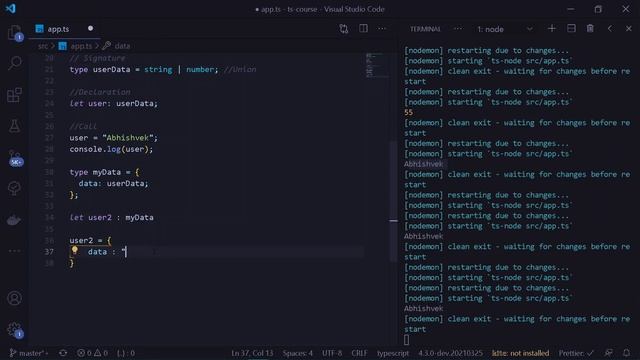This screenshot has width=640, height=360.
Task: Click TypeScript version 4.3.0-dev.20210325
Action: pos(450,353)
